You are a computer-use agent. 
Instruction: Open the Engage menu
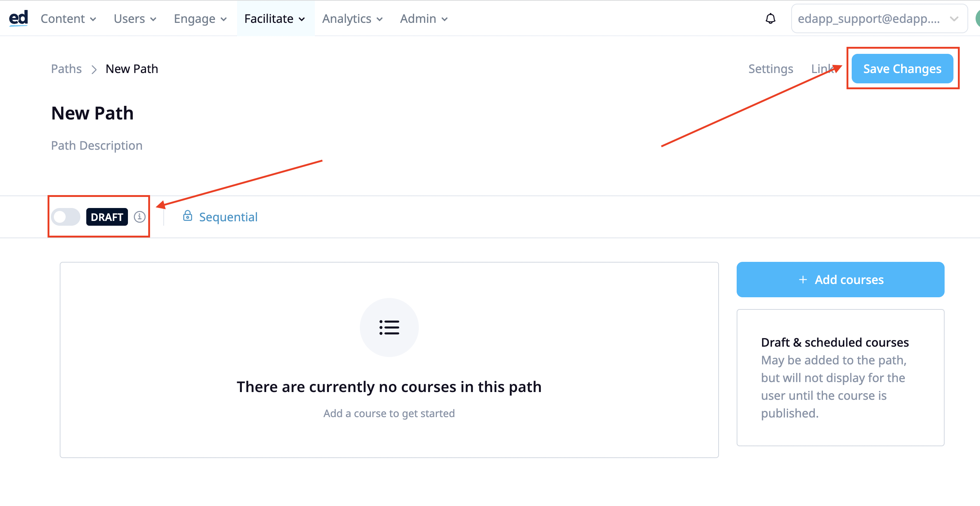[201, 18]
